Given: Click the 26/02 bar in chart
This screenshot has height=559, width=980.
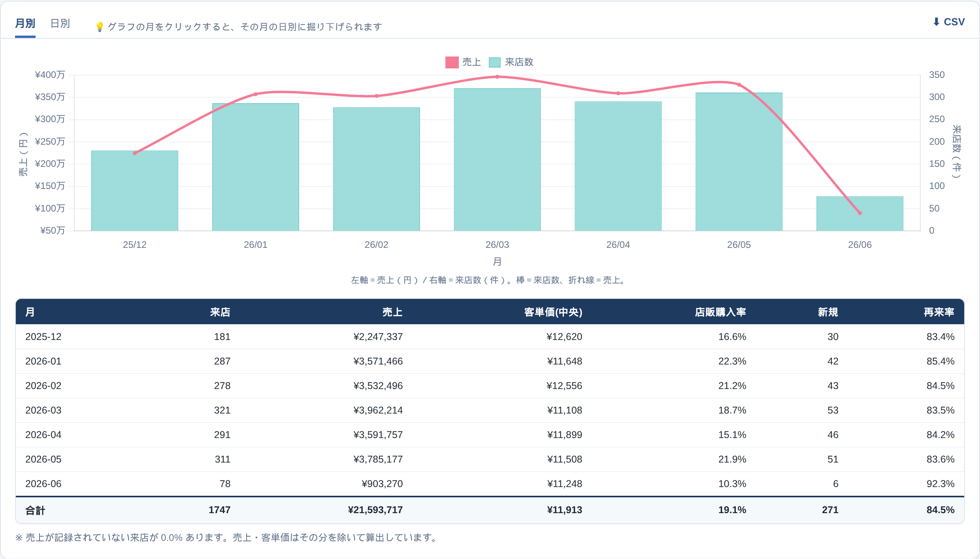Looking at the screenshot, I should [x=377, y=169].
